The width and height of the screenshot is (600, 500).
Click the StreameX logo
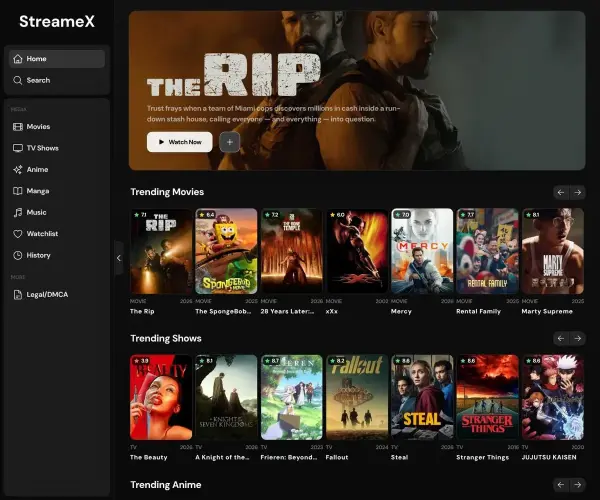tap(57, 21)
